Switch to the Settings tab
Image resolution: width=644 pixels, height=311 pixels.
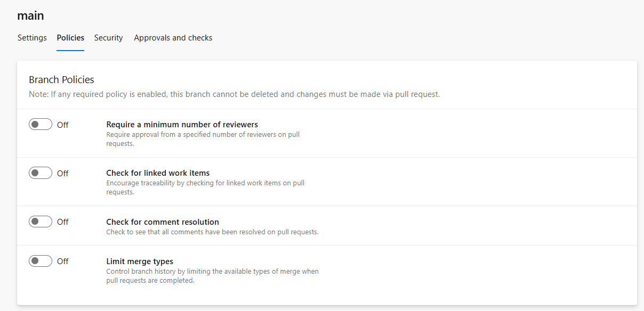point(32,38)
